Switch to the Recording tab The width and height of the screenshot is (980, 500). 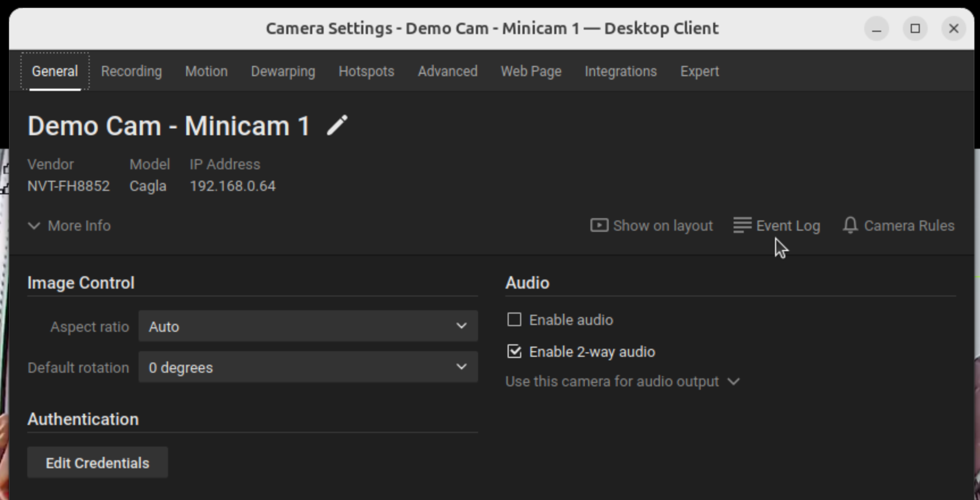coord(131,71)
